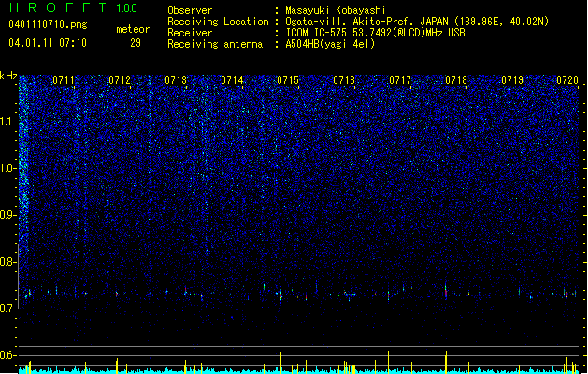588x374 pixels.
Task: Select the file name 0401110710.png
Action: click(x=48, y=24)
